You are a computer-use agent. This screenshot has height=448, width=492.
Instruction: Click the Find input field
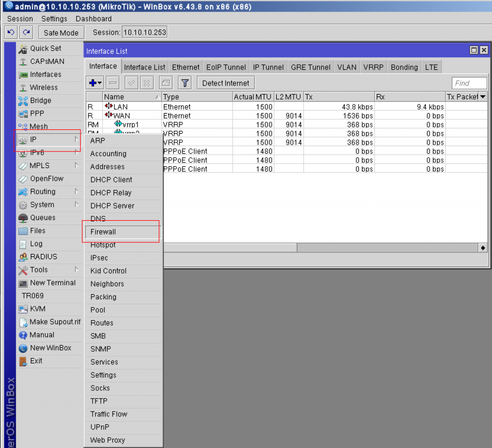(469, 83)
